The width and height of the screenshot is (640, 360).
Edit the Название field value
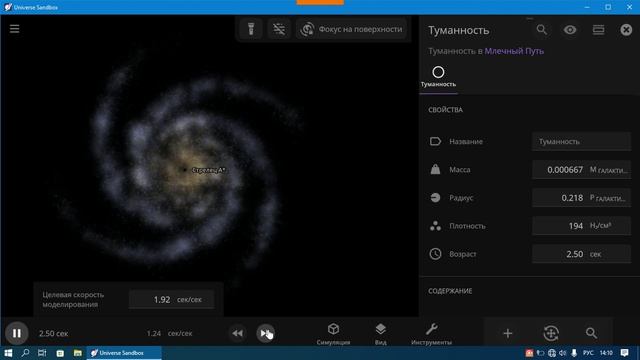[581, 142]
